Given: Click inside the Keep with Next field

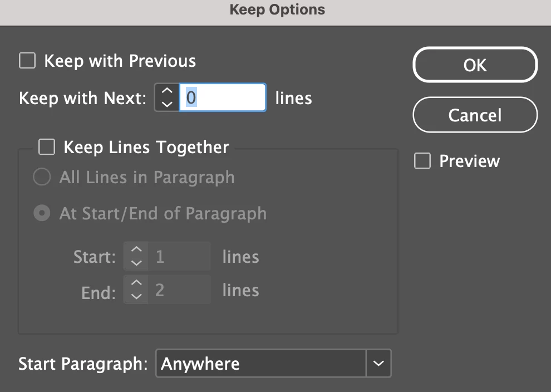Looking at the screenshot, I should (223, 98).
